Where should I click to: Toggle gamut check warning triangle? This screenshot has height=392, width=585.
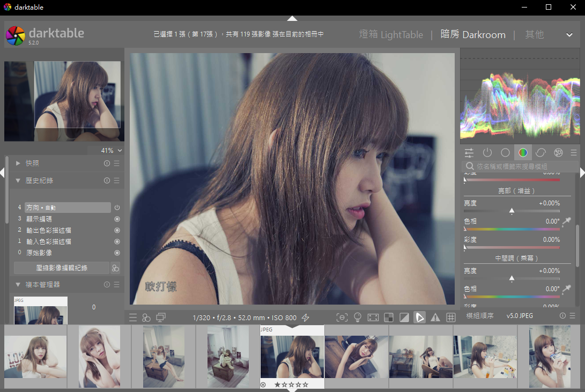tap(435, 317)
